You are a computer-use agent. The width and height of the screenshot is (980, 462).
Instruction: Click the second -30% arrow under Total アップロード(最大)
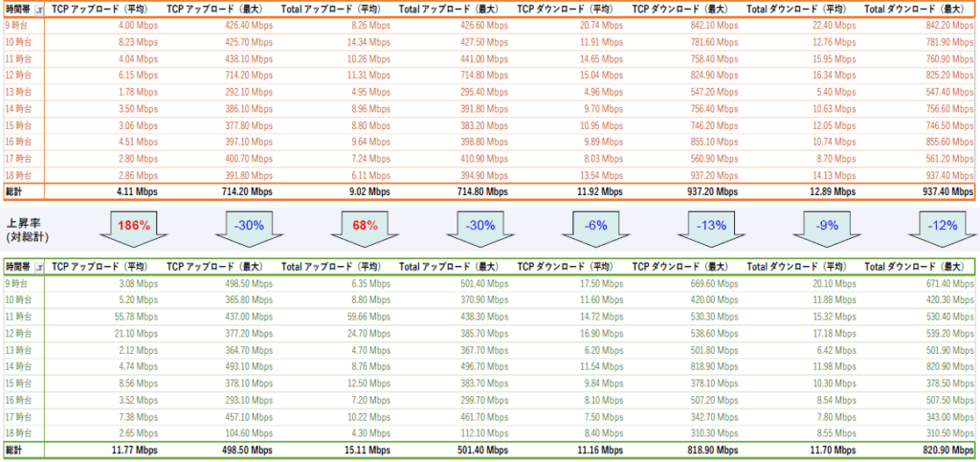482,231
